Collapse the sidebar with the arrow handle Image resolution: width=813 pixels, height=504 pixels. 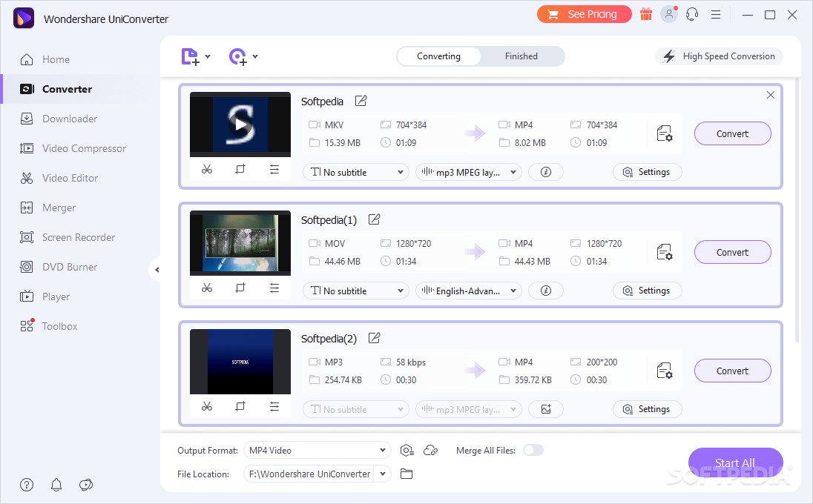[x=157, y=269]
